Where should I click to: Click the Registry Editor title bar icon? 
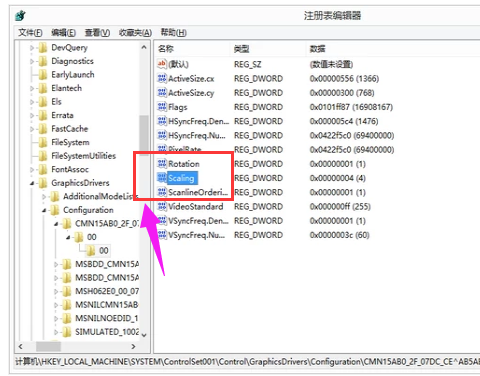pyautogui.click(x=21, y=15)
